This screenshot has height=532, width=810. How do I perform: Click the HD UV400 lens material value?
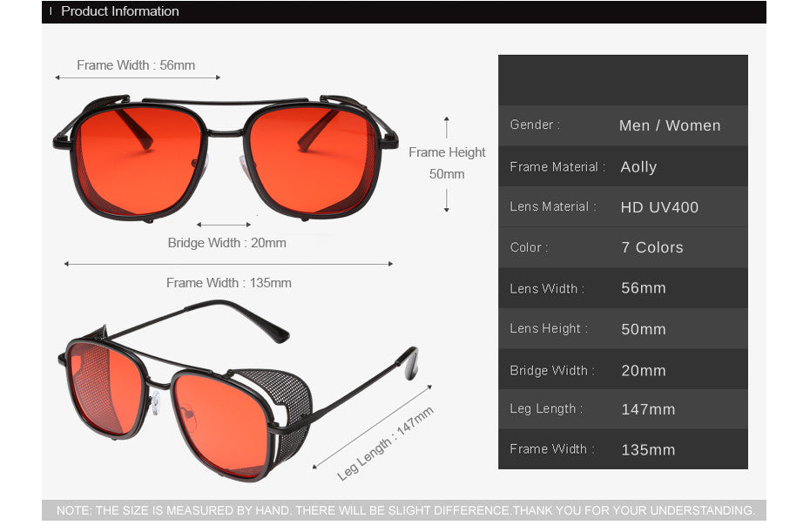[659, 207]
